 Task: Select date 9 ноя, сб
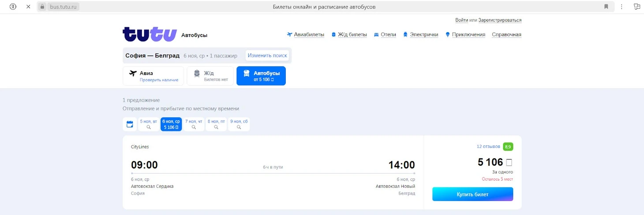click(239, 124)
